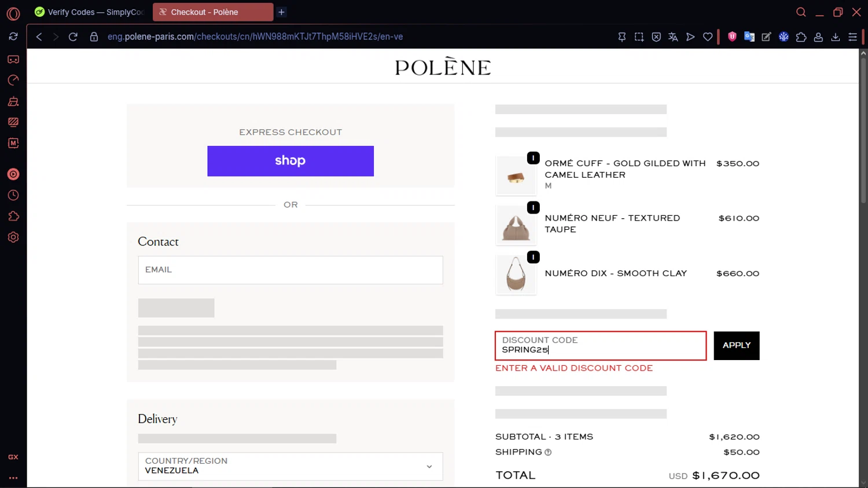Click the pin icon in address bar
Screen dimensions: 868x488
622,36
